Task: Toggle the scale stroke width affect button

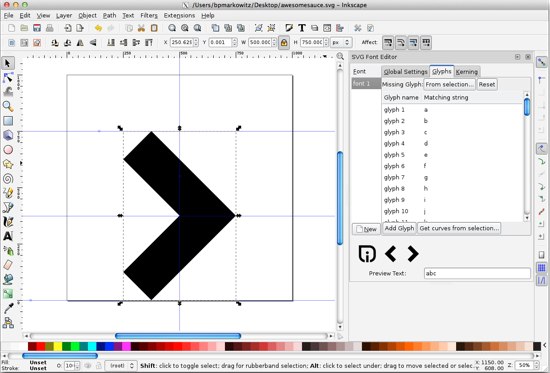Action: [388, 42]
